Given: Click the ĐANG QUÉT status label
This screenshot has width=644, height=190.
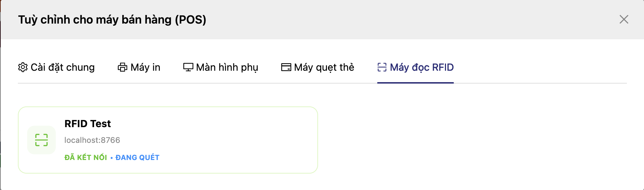Looking at the screenshot, I should point(138,157).
